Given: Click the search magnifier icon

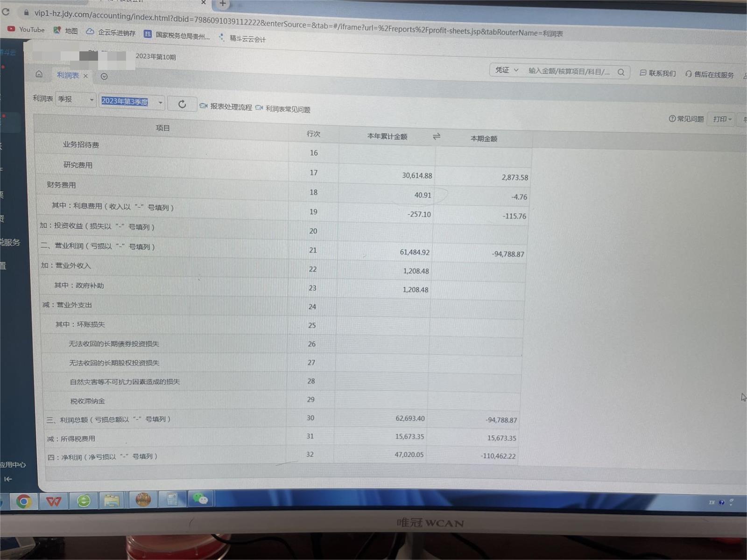Looking at the screenshot, I should tap(621, 72).
